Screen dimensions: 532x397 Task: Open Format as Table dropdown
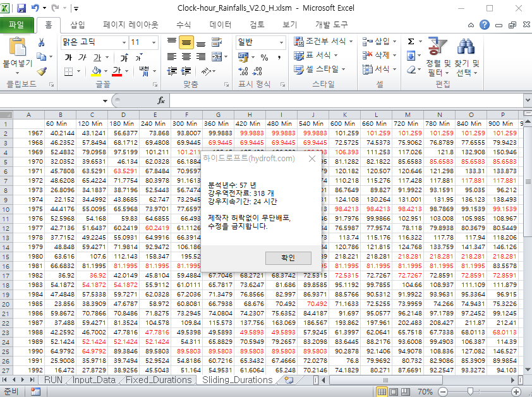pos(316,56)
